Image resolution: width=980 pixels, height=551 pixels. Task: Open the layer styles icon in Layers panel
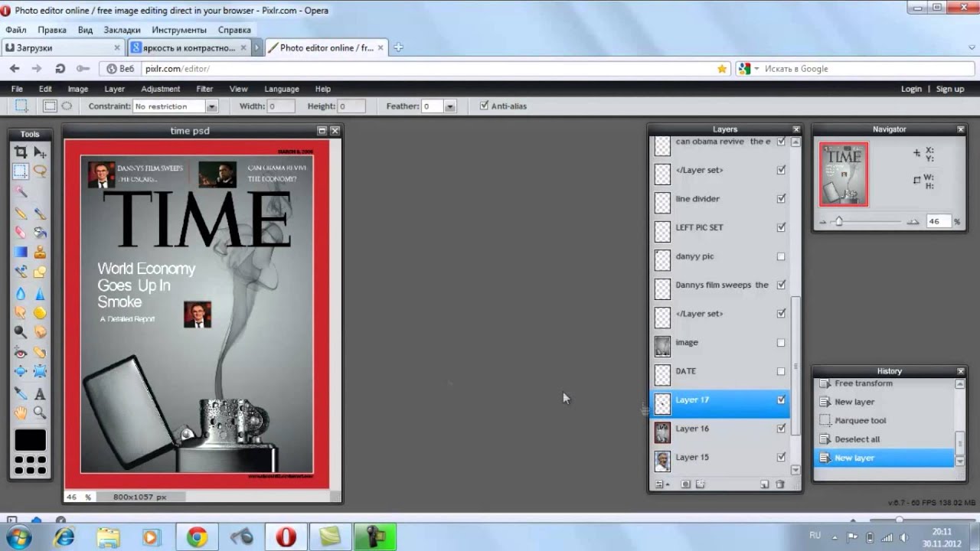(700, 484)
